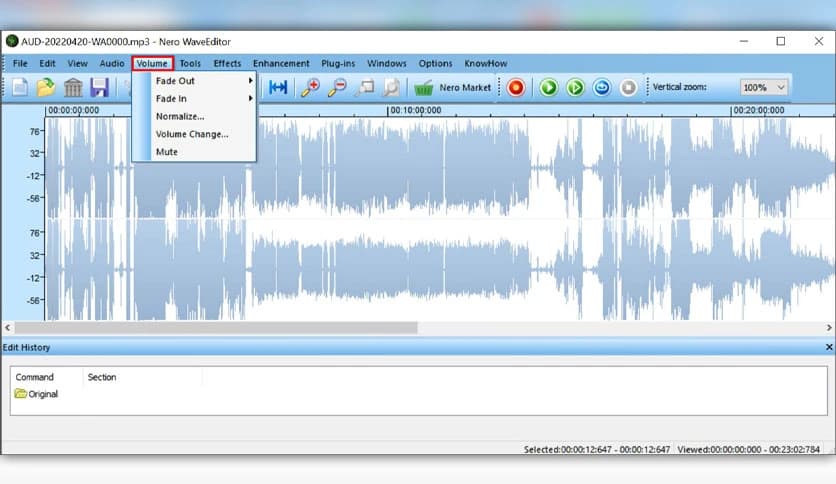Click inside the upper channel waveform
Viewport: 836px width, 484px height.
(439, 168)
